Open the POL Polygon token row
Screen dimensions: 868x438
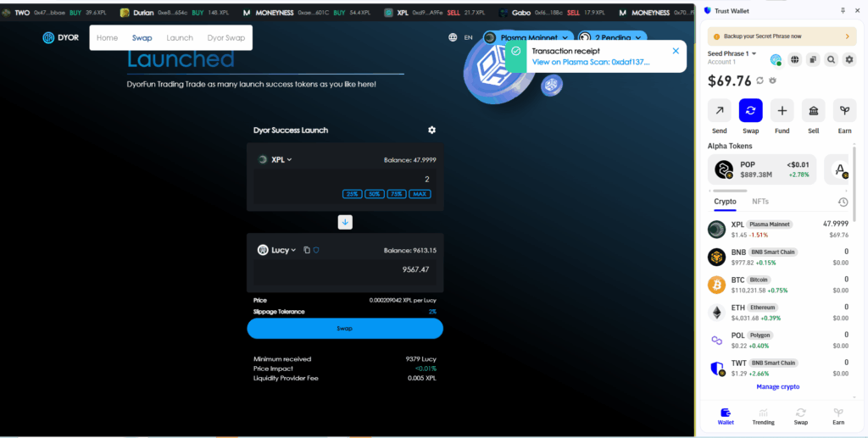(778, 340)
